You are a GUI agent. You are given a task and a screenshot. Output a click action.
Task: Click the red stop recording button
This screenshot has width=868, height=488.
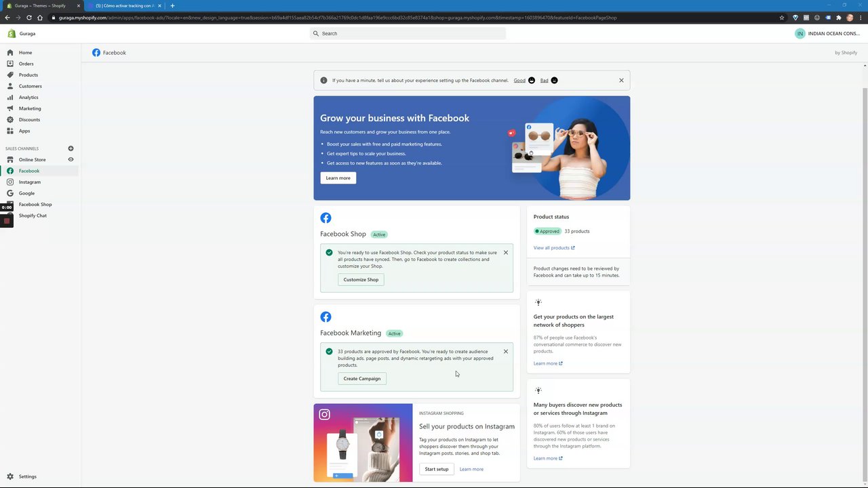pos(7,220)
